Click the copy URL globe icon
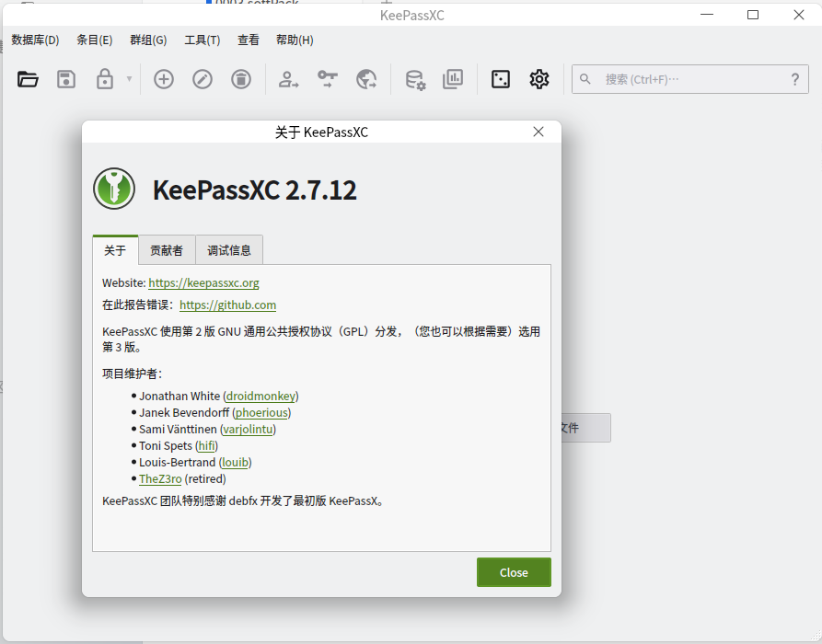The width and height of the screenshot is (822, 644). [x=366, y=80]
